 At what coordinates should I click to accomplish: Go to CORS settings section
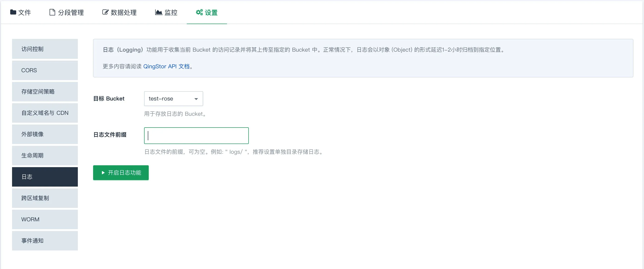[x=45, y=70]
